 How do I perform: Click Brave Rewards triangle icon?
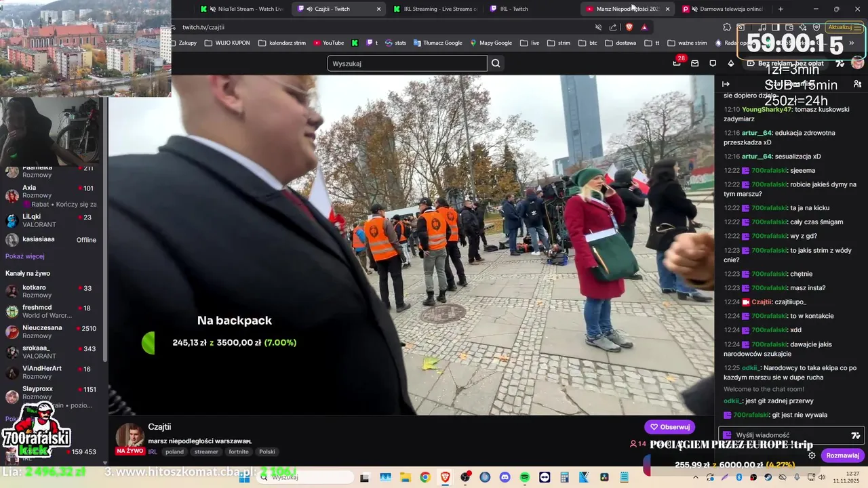click(644, 27)
